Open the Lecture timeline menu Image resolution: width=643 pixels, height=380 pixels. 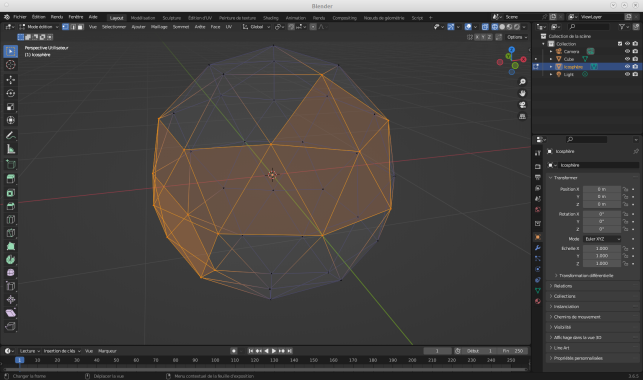[30, 351]
